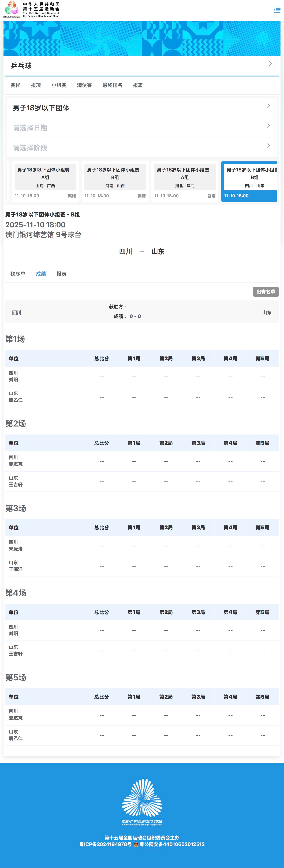The width and height of the screenshot is (284, 868).
Task: Click the 出赛名单 button
Action: pyautogui.click(x=266, y=292)
